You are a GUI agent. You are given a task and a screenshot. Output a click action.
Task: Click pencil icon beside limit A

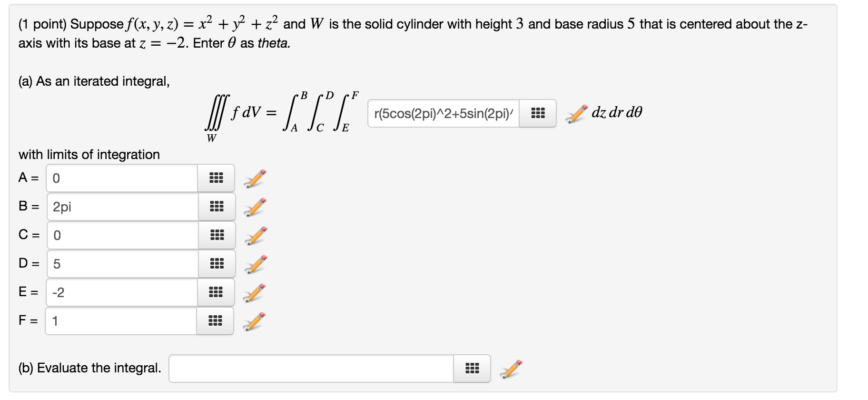[255, 179]
